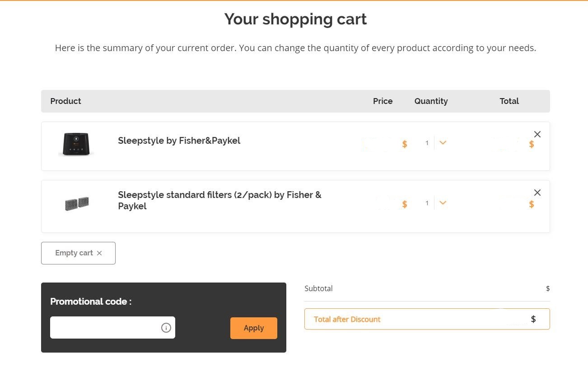
Task: Open Sleepstyle by Fisher&Paykel product link
Action: coord(179,141)
